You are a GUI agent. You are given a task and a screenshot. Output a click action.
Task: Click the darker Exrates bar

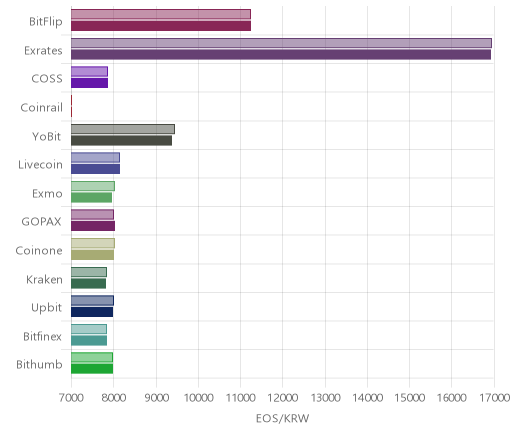tap(281, 55)
